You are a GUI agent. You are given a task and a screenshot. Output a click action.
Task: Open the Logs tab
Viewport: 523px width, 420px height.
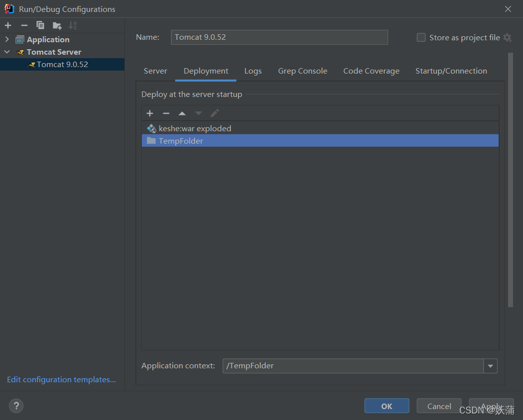click(253, 71)
